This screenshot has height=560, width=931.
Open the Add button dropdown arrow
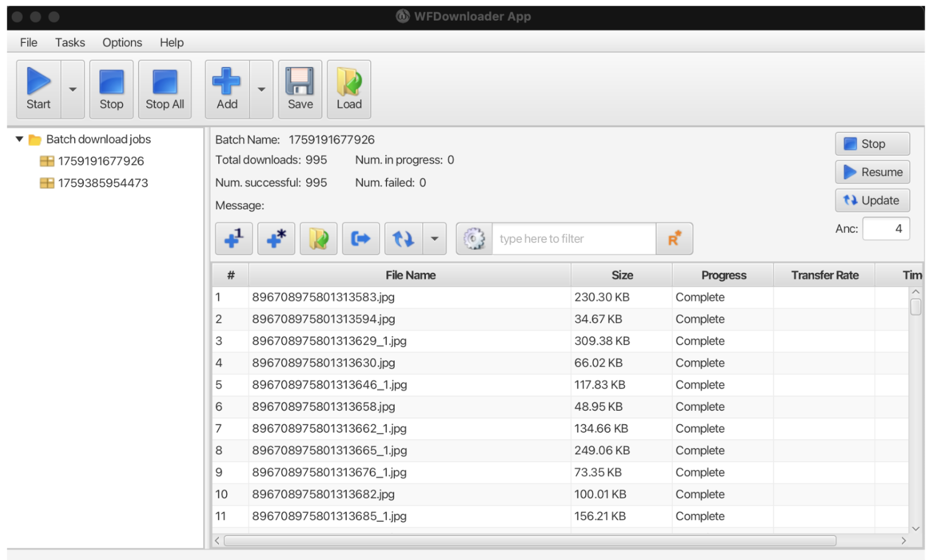pos(261,89)
